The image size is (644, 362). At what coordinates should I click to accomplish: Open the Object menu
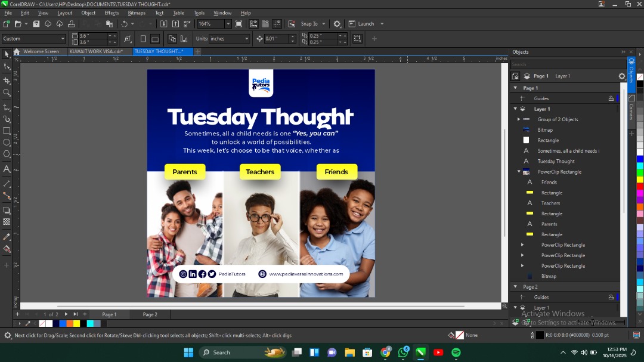click(88, 13)
